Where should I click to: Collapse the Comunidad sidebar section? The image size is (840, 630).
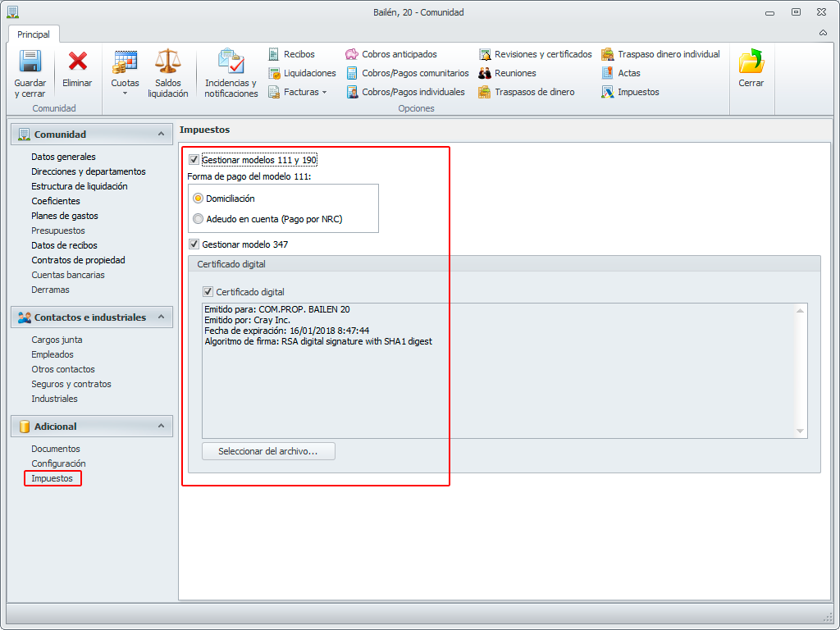click(x=161, y=134)
